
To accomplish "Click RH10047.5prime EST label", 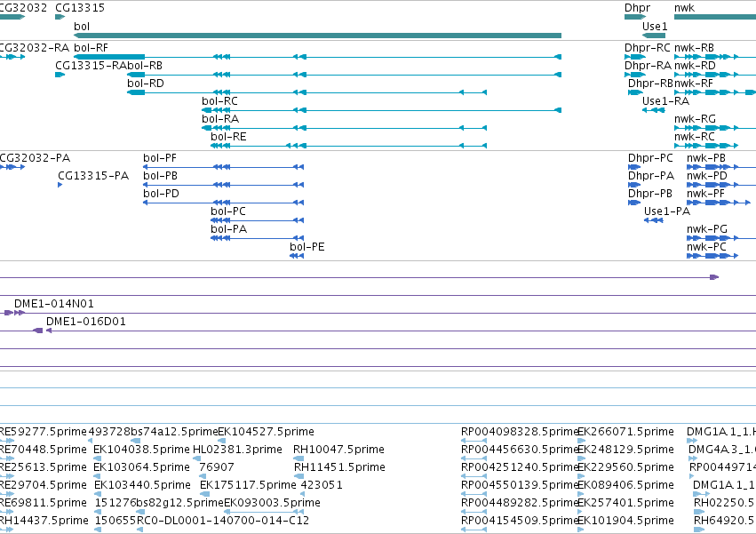I will point(338,450).
